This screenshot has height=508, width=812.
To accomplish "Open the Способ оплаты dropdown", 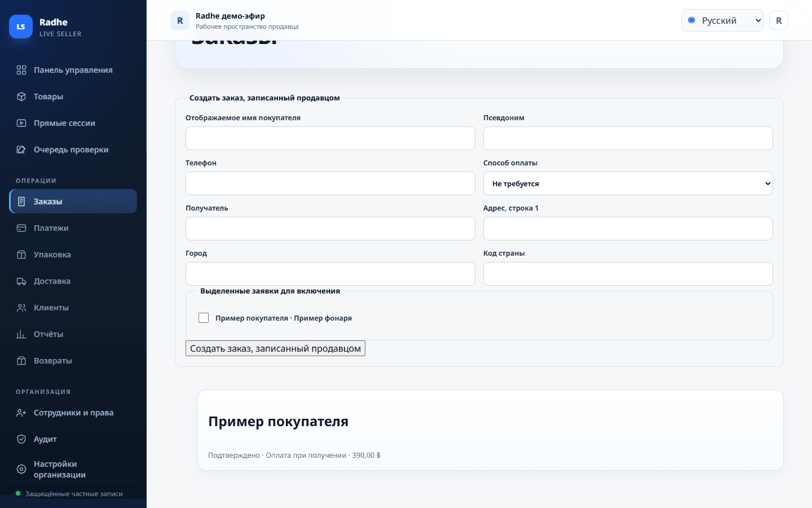I will tap(628, 183).
